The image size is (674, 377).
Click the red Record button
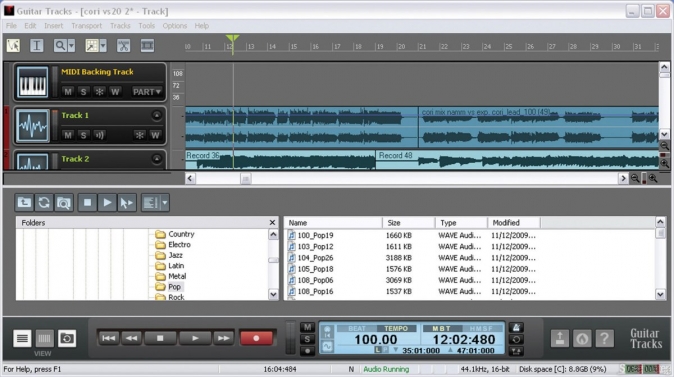pyautogui.click(x=256, y=338)
